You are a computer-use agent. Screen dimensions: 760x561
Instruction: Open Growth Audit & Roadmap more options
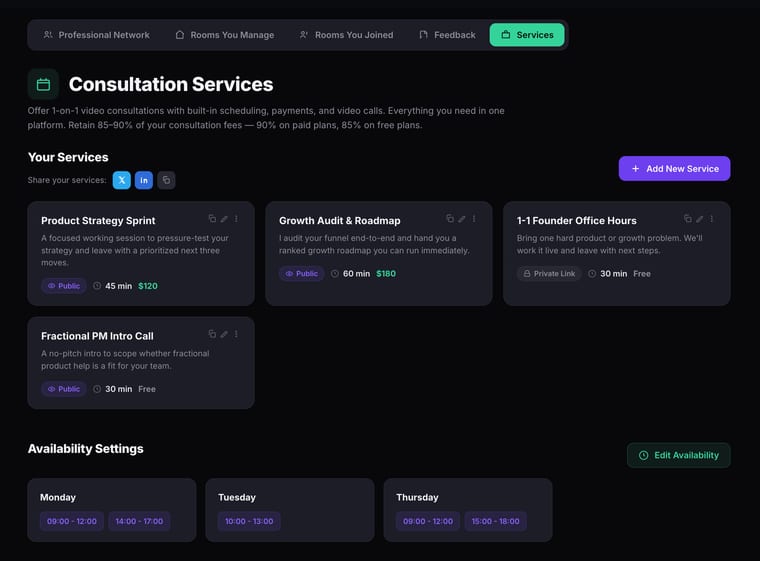pyautogui.click(x=474, y=219)
